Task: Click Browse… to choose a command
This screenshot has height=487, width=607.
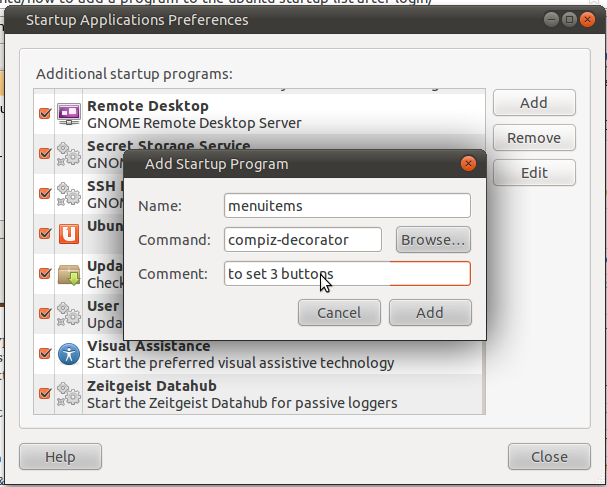Action: (433, 240)
